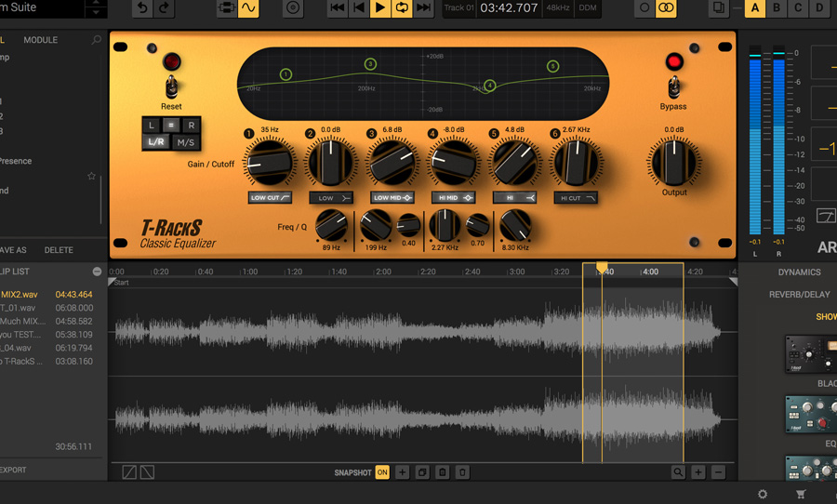The image size is (837, 504).
Task: Click the duplicate snapshot icon
Action: click(x=422, y=472)
